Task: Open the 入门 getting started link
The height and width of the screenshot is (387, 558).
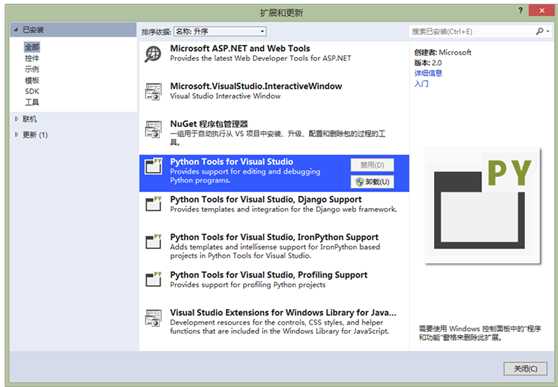Action: tap(421, 84)
